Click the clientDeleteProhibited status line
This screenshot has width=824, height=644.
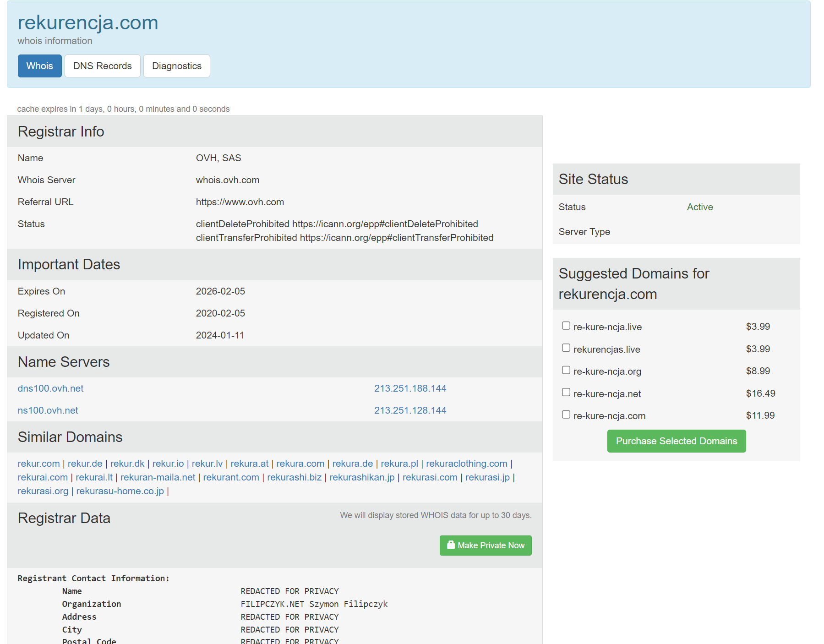click(337, 224)
